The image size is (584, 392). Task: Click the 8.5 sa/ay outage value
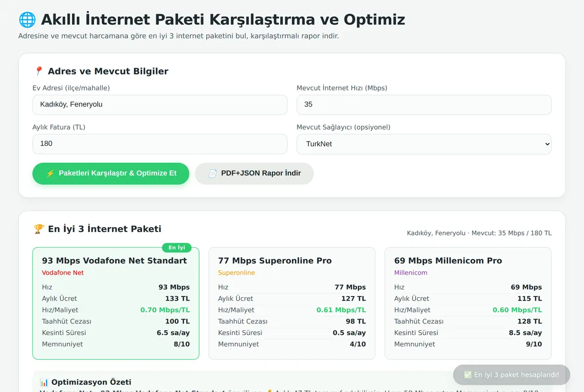tap(526, 333)
